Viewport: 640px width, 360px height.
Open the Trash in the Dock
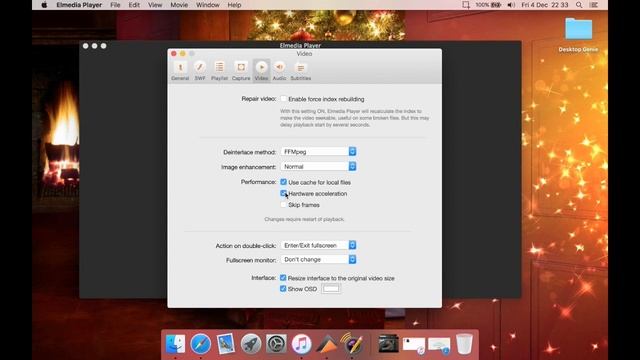click(x=464, y=344)
